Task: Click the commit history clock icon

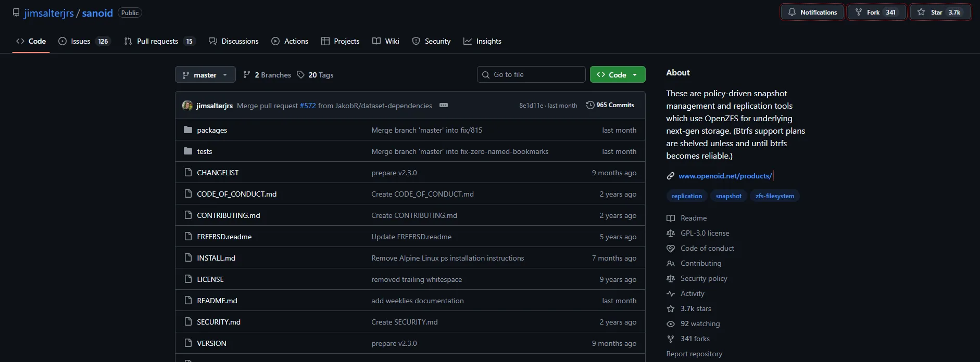Action: coord(590,105)
